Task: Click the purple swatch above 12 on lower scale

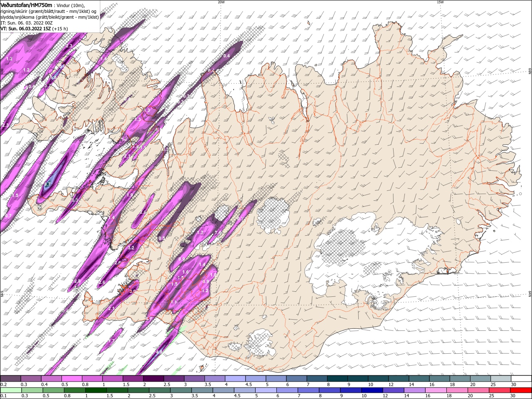Action: 394,390
